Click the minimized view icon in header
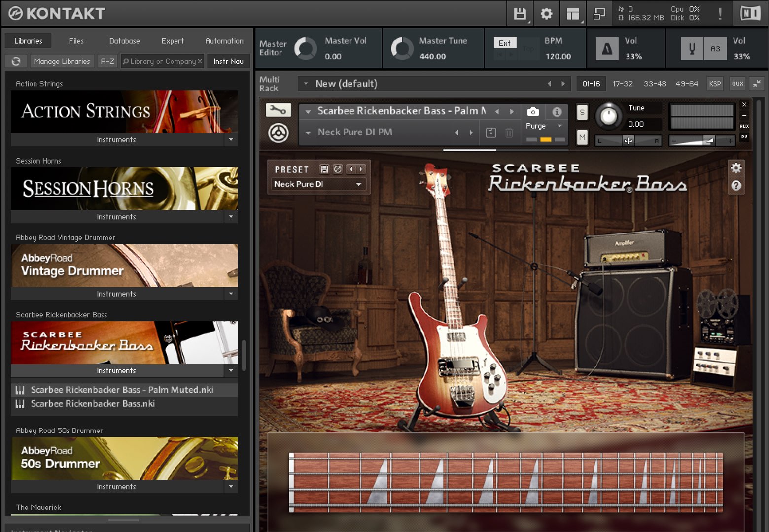Screen dimensions: 769x532 [599, 14]
